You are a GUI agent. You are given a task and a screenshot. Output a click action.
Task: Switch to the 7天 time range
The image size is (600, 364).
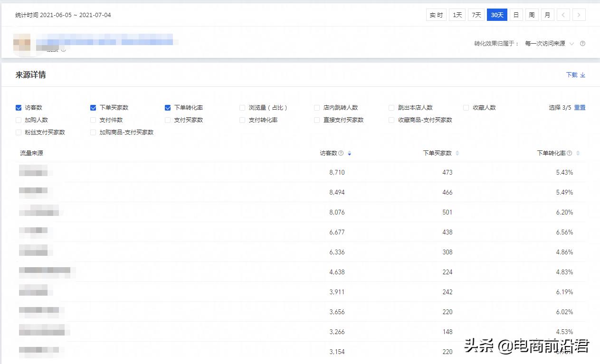click(x=476, y=15)
